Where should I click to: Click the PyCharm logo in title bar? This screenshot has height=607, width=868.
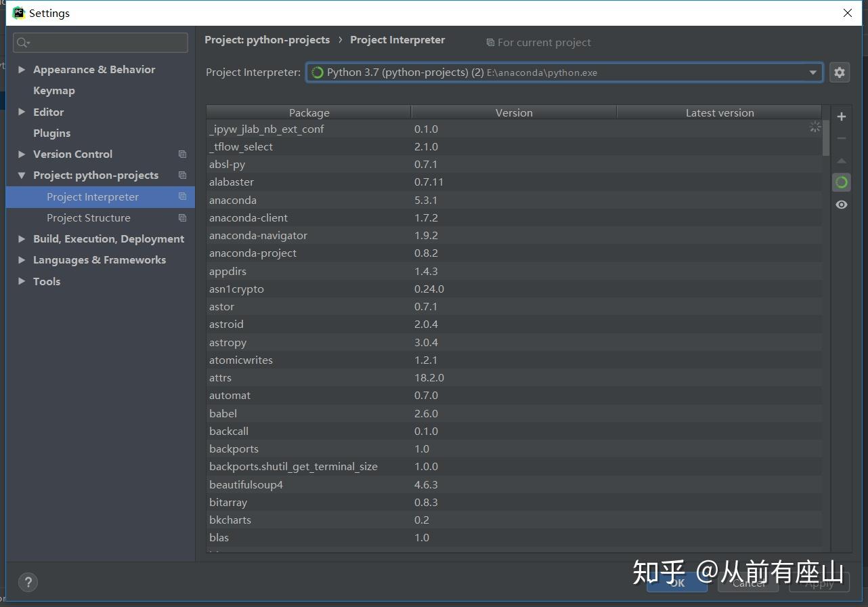18,13
